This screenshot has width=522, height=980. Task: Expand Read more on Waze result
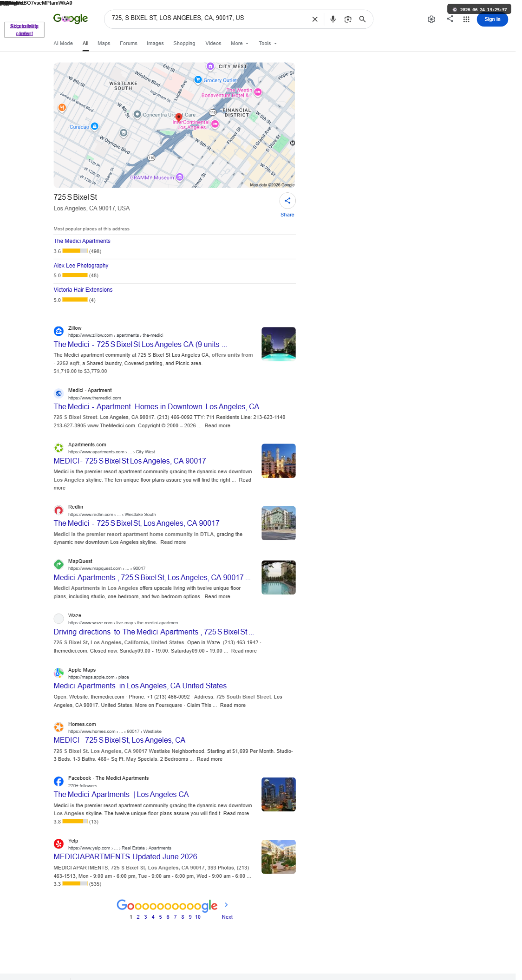244,651
